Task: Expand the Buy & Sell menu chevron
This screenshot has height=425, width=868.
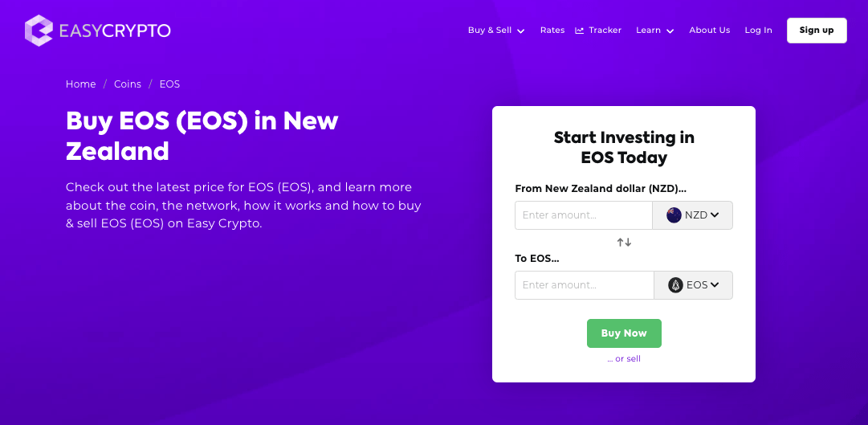Action: pyautogui.click(x=521, y=31)
